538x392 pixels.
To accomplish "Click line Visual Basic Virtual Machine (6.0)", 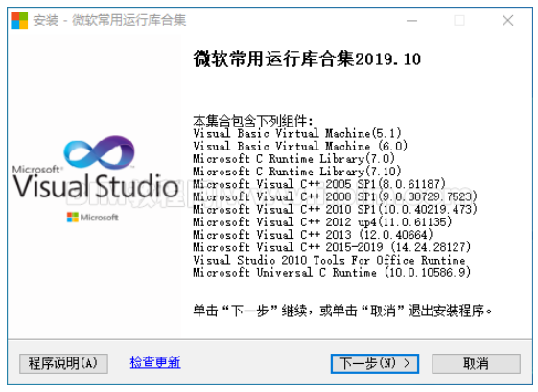I will coord(300,146).
